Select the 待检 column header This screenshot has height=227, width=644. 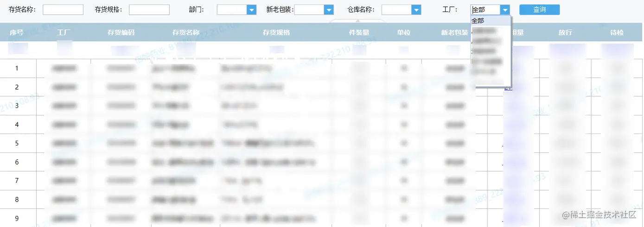[617, 32]
